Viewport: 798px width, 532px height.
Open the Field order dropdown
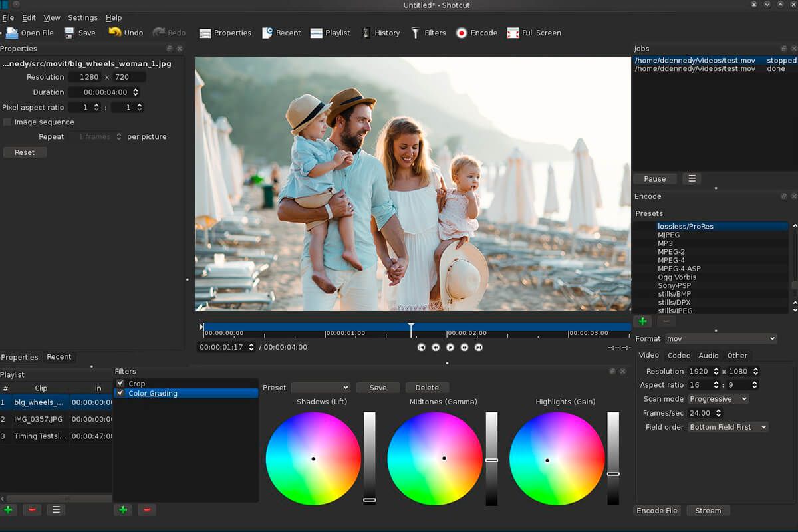pos(728,426)
